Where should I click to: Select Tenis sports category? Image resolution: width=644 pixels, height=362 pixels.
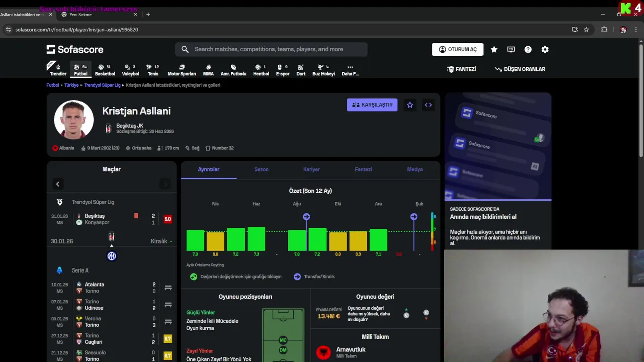tap(153, 70)
